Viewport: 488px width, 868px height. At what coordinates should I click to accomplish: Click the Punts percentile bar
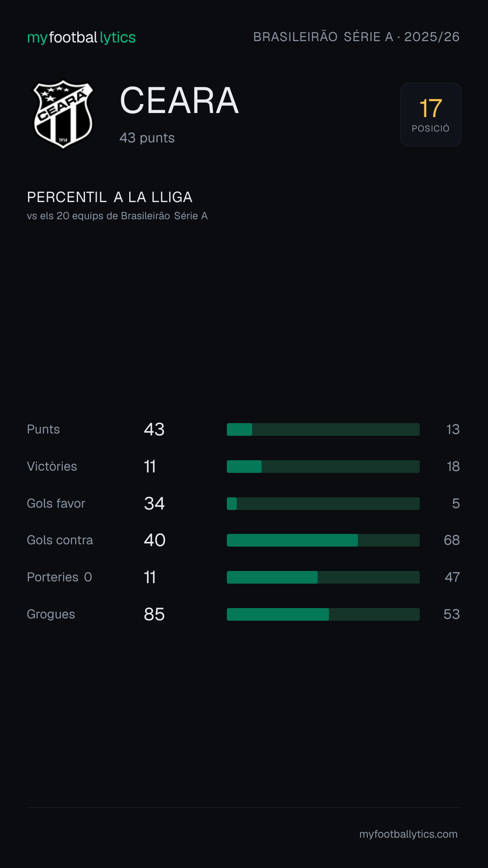tap(323, 429)
